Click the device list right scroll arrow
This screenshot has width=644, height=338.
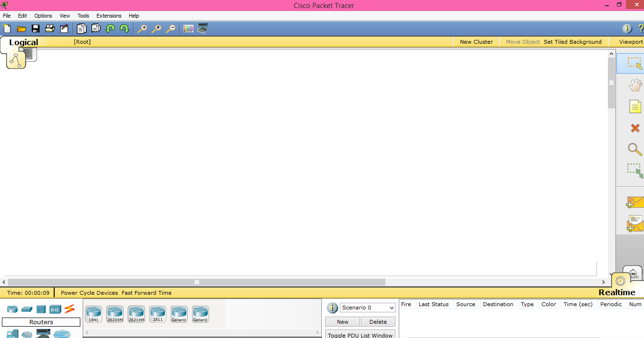click(x=318, y=332)
